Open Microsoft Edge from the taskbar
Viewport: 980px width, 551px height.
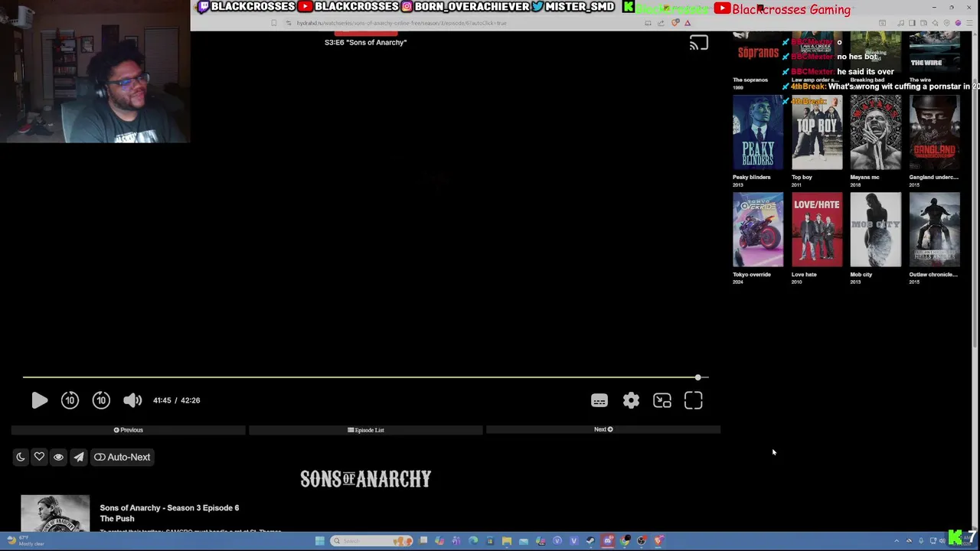[473, 541]
